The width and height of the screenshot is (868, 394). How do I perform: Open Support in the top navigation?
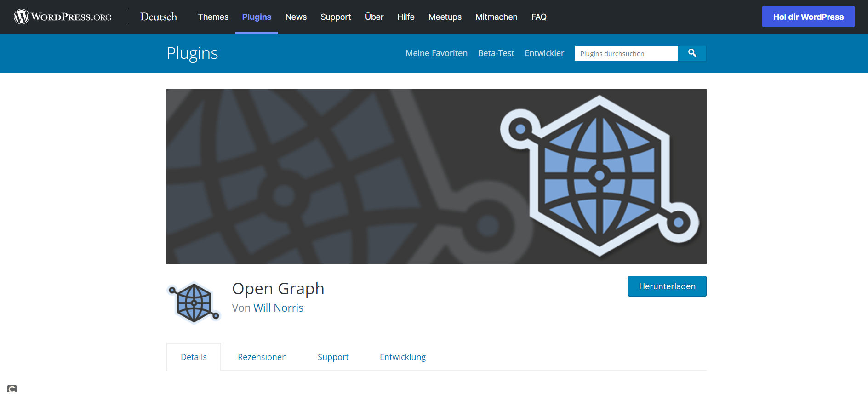(336, 17)
